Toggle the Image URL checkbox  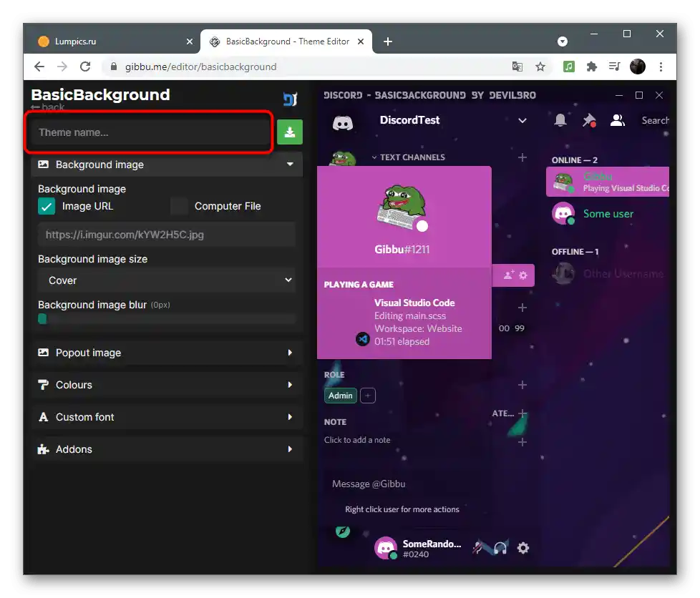(x=47, y=206)
